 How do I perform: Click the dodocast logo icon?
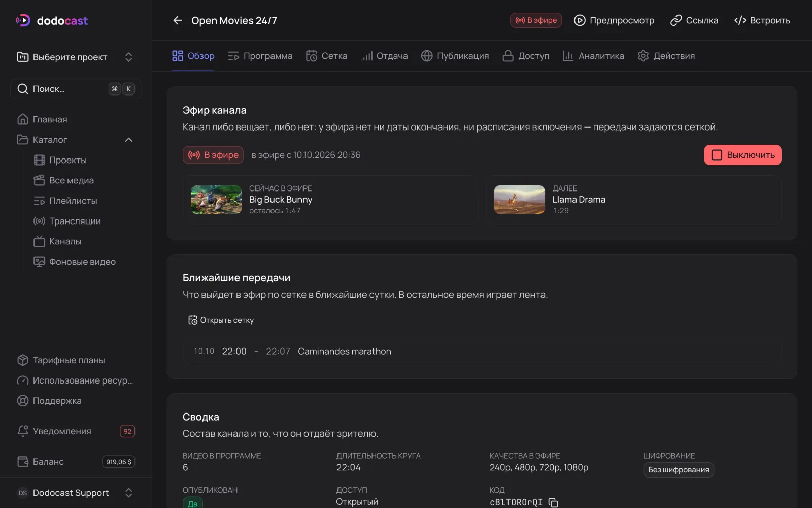tap(23, 20)
